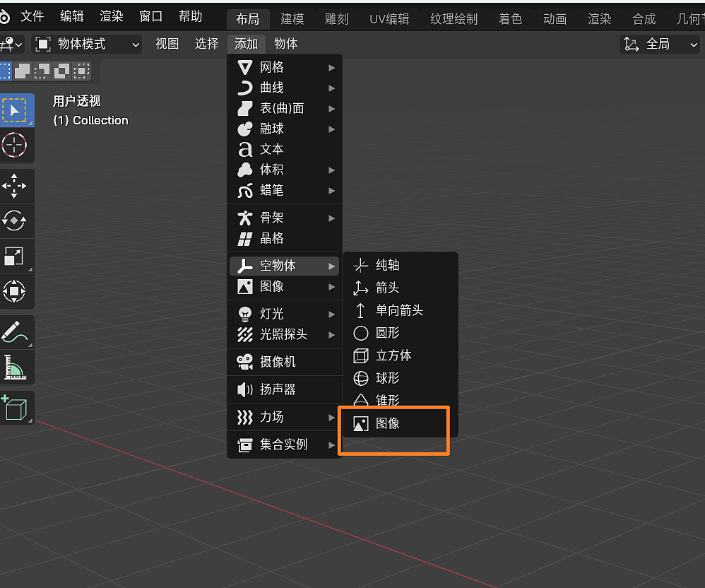Open the 物体模式 mode selector
The width and height of the screenshot is (705, 588).
coord(85,44)
